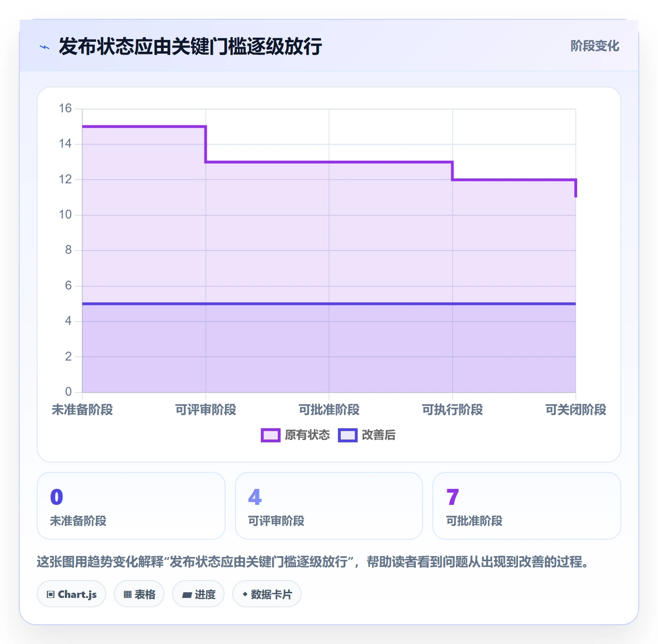Click the square icon in Chart.js chip
The height and width of the screenshot is (644, 658).
(x=51, y=595)
